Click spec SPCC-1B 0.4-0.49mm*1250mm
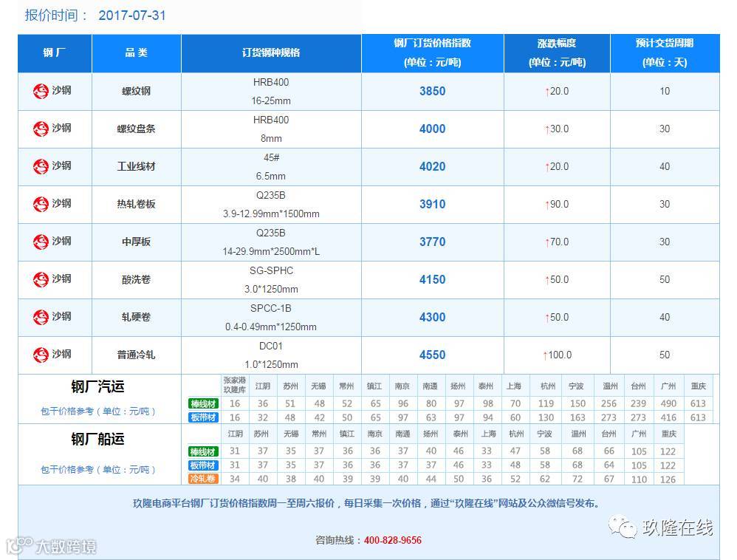Screen dimensions: 737x560 (x=271, y=318)
